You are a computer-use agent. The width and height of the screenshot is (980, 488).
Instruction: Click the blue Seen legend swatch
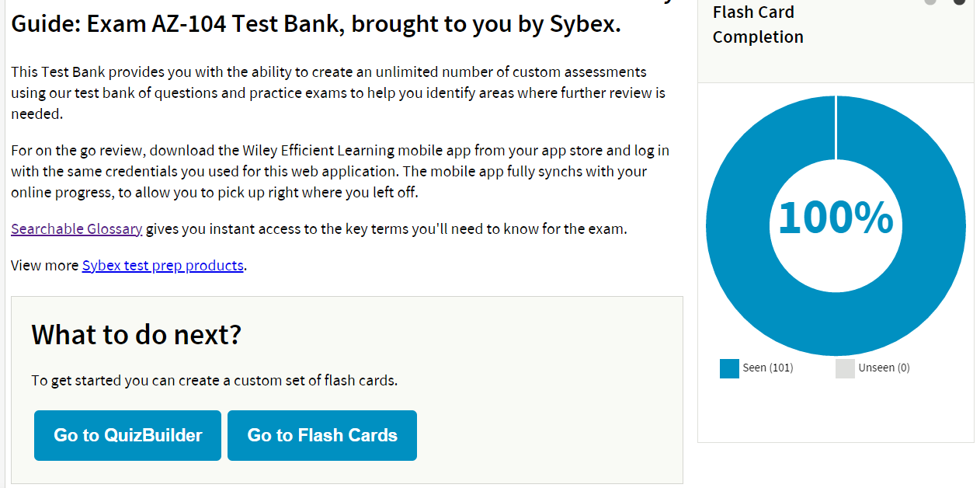click(729, 368)
